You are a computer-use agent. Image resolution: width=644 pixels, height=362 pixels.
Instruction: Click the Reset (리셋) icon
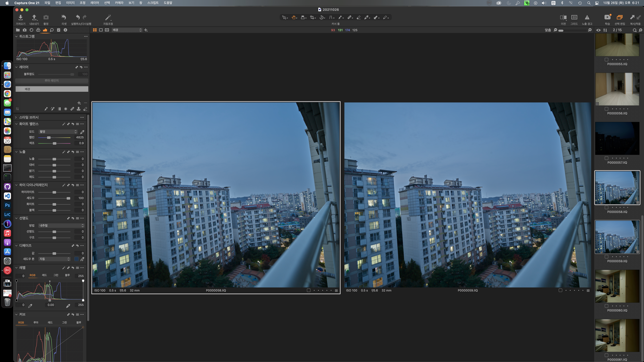coord(64,17)
